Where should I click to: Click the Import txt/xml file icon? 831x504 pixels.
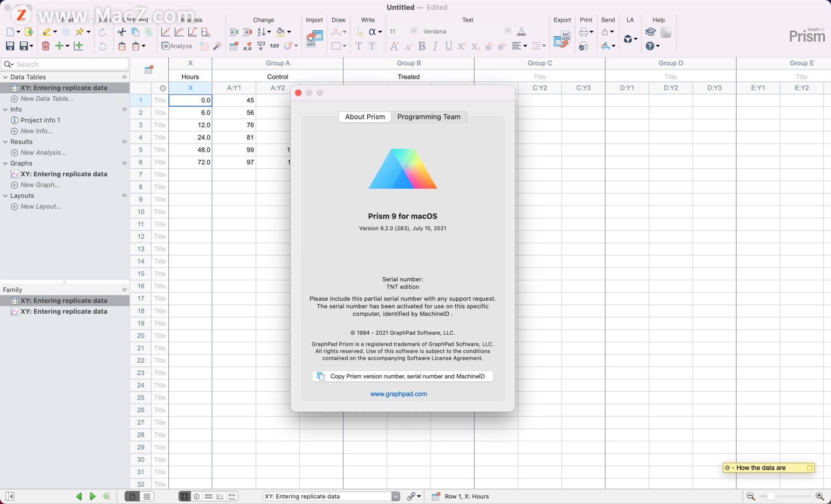point(314,39)
